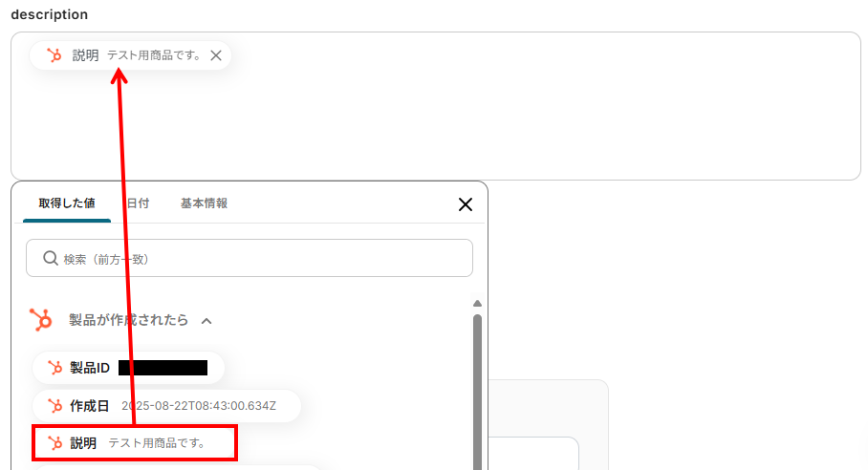This screenshot has width=868, height=470.
Task: Select the 製品ID value chip
Action: [128, 368]
